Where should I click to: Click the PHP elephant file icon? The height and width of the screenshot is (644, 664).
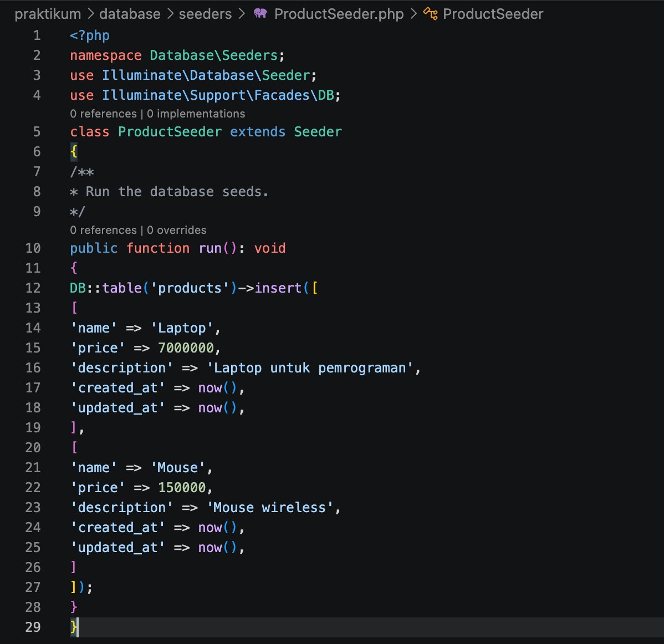[260, 13]
